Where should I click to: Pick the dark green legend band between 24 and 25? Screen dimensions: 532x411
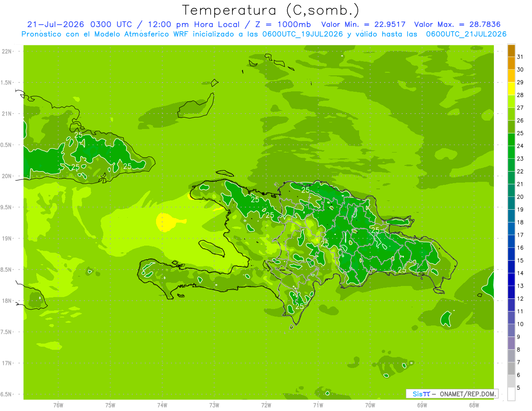tap(511, 140)
